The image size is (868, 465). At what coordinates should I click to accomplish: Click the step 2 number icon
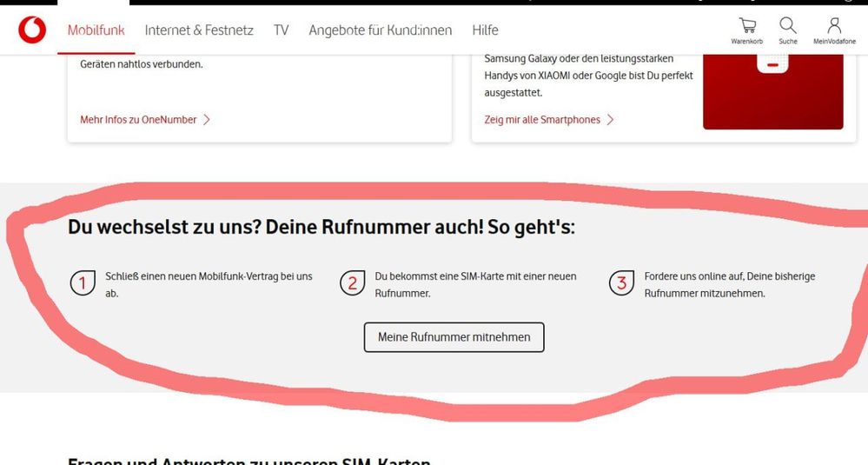[352, 282]
